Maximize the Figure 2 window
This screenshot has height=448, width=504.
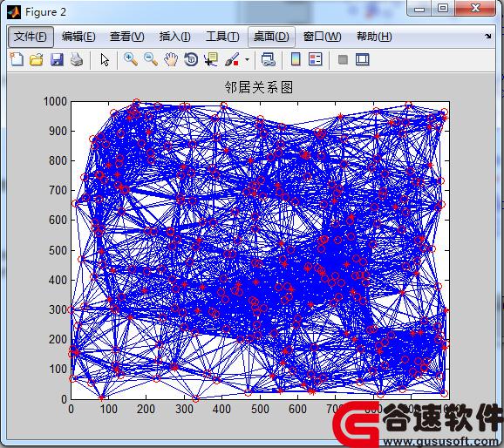point(443,9)
